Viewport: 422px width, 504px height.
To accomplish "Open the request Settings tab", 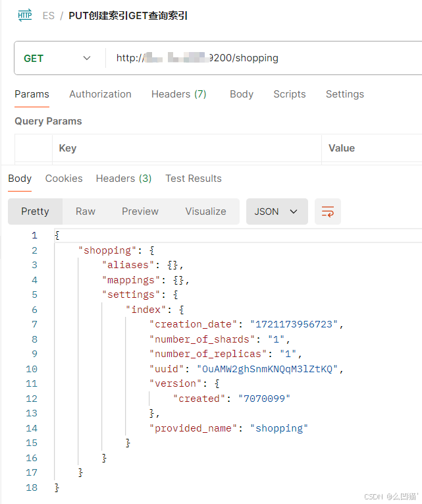I will tap(345, 94).
